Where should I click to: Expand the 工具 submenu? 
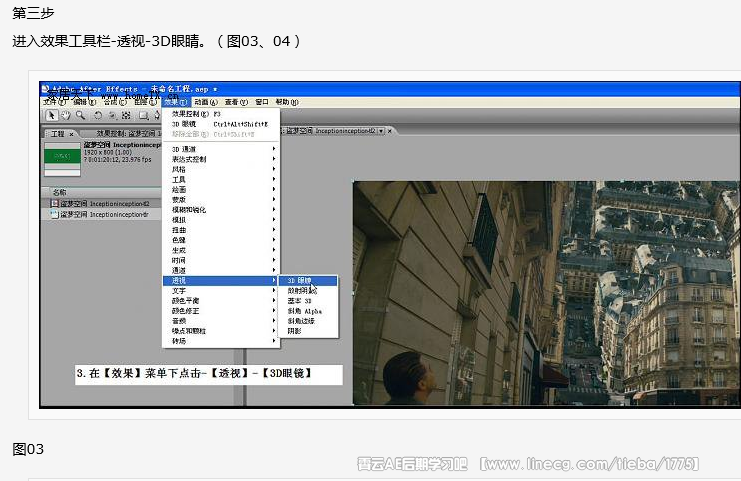[221, 180]
